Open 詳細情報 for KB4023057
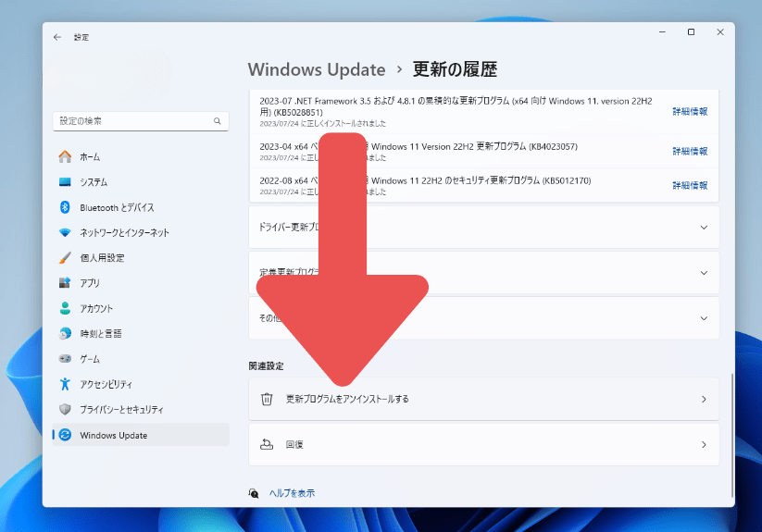This screenshot has height=532, width=762. click(x=690, y=152)
